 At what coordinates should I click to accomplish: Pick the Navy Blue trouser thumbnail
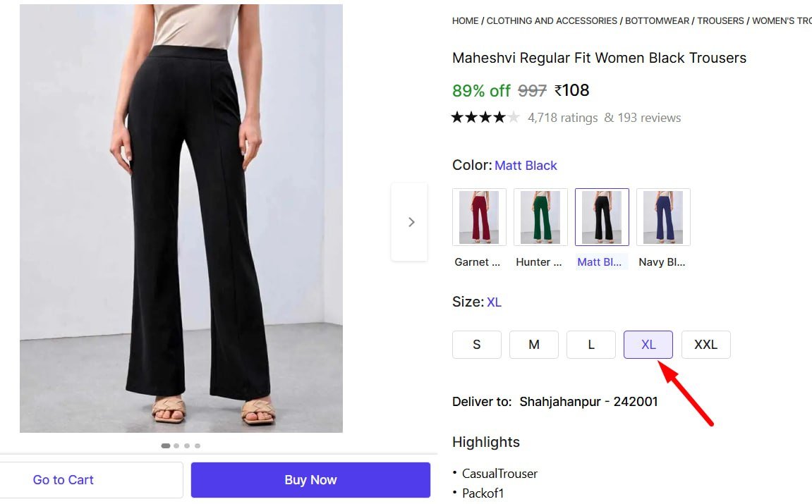pyautogui.click(x=663, y=217)
